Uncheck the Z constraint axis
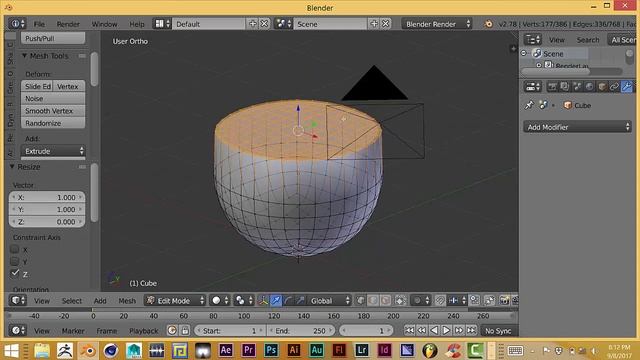The height and width of the screenshot is (360, 640). (x=15, y=273)
